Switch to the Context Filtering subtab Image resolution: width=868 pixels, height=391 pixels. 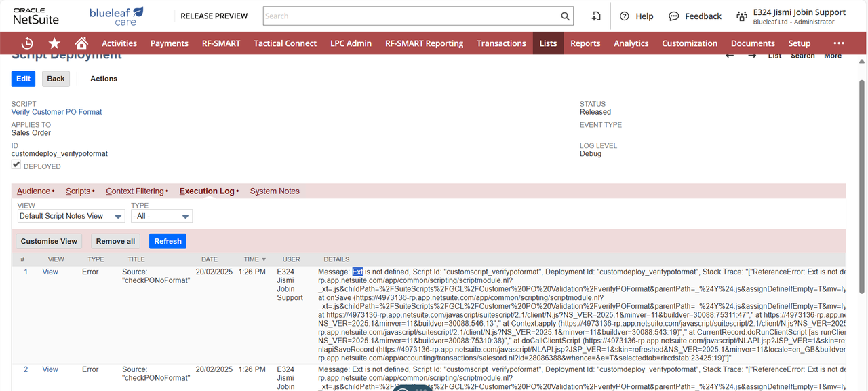[135, 191]
